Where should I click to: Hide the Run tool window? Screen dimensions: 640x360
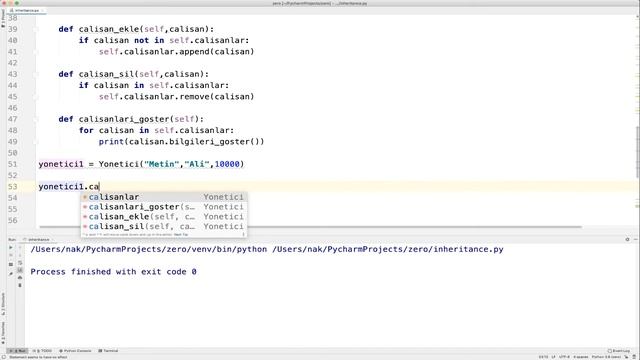[636, 240]
